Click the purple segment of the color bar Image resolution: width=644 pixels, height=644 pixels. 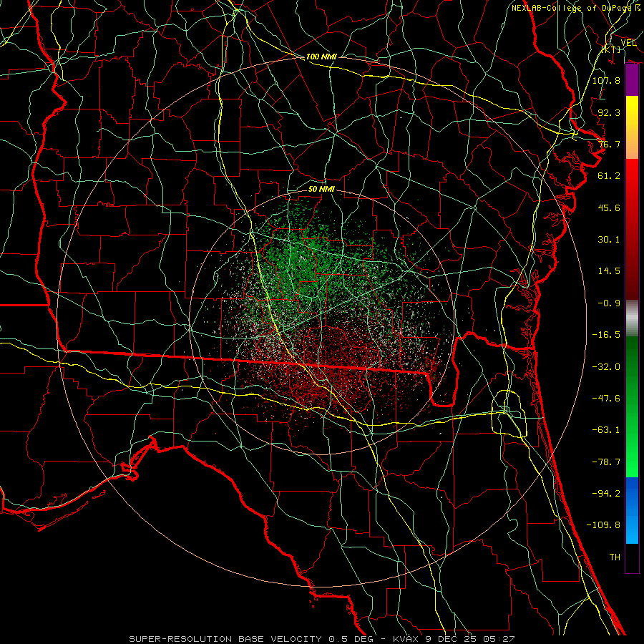point(632,80)
